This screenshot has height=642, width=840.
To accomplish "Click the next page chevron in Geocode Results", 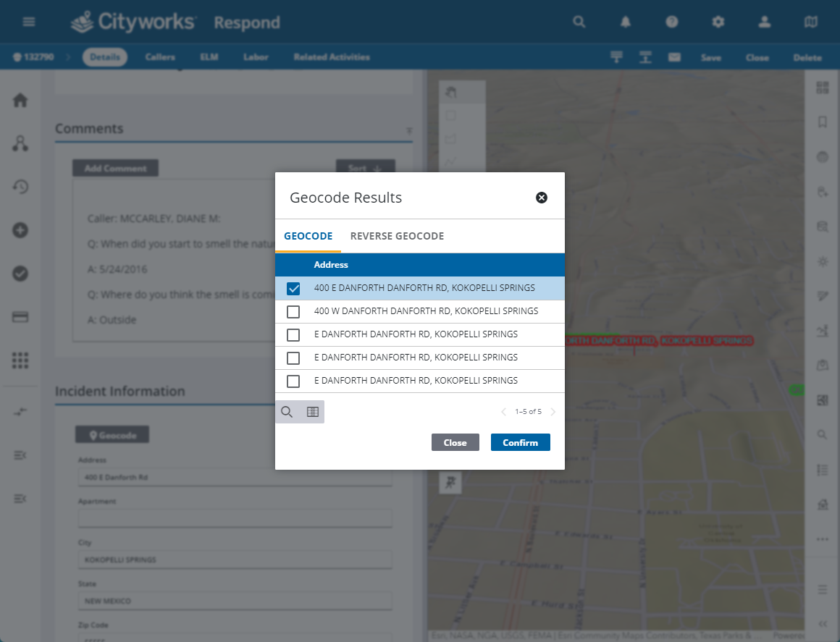I will 553,411.
